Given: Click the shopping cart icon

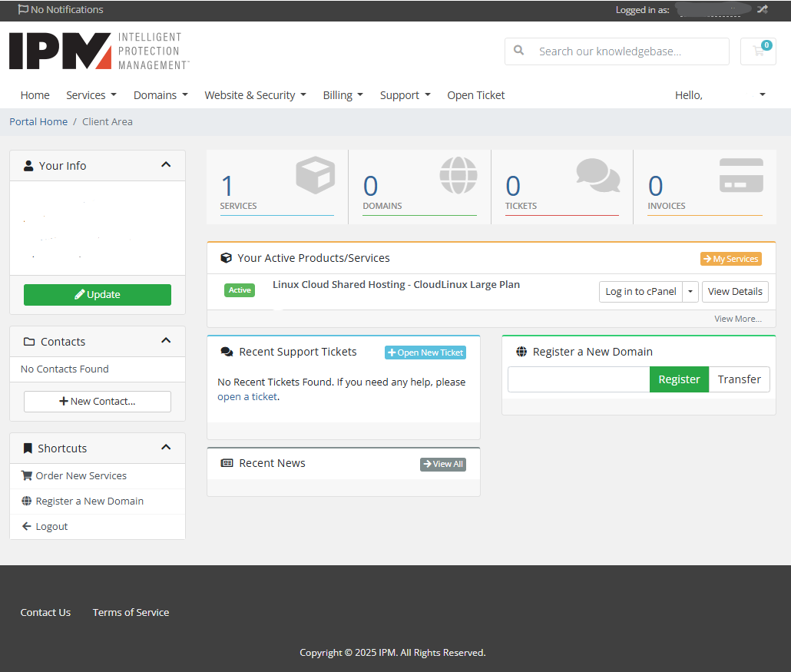Looking at the screenshot, I should (758, 51).
